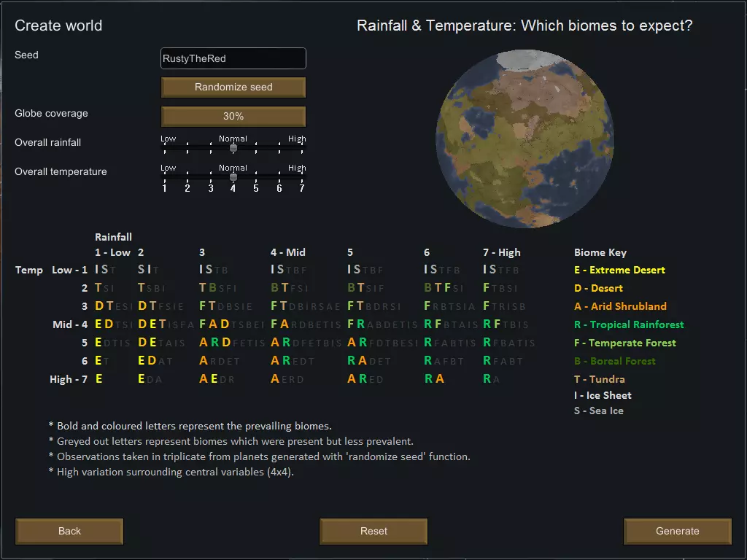Viewport: 747px width, 560px height.
Task: Click the note about high variation (4x4)
Action: point(171,472)
